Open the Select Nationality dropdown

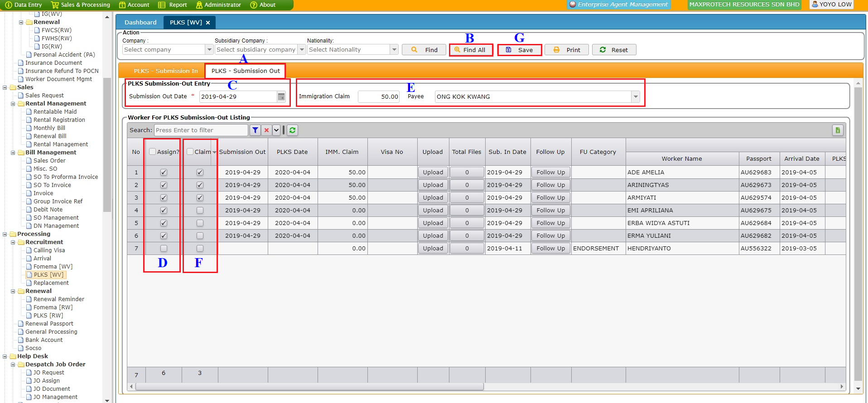(394, 50)
